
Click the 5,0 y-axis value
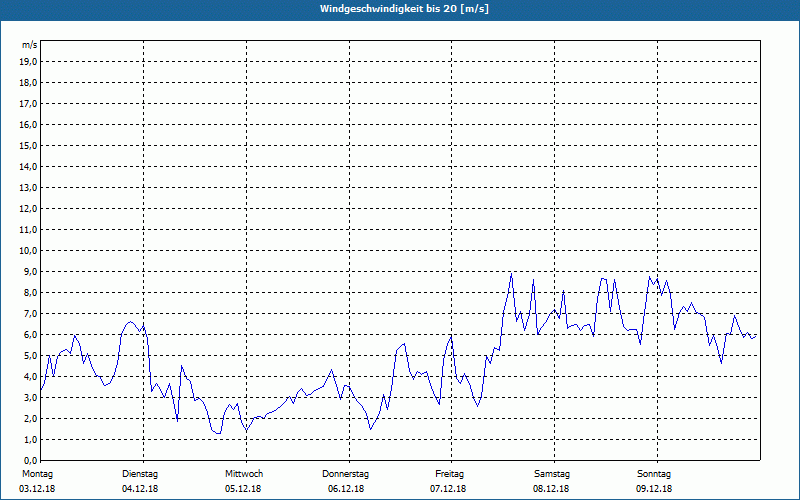[x=30, y=356]
